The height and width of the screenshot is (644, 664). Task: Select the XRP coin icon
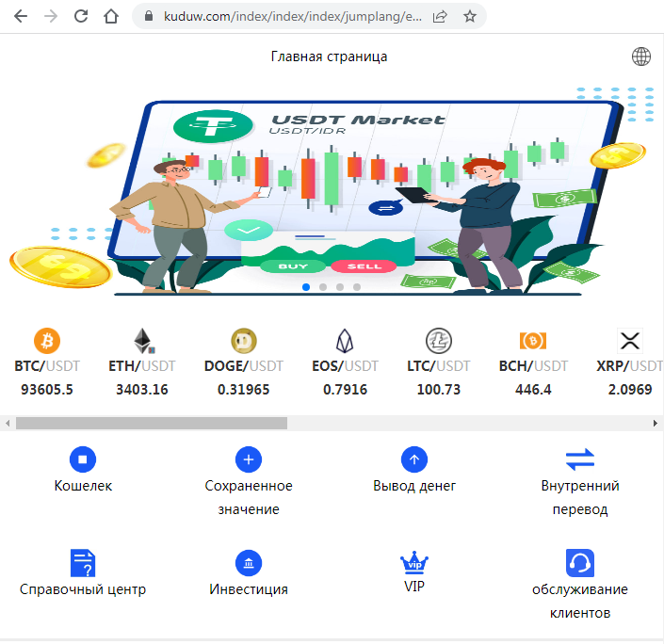630,341
